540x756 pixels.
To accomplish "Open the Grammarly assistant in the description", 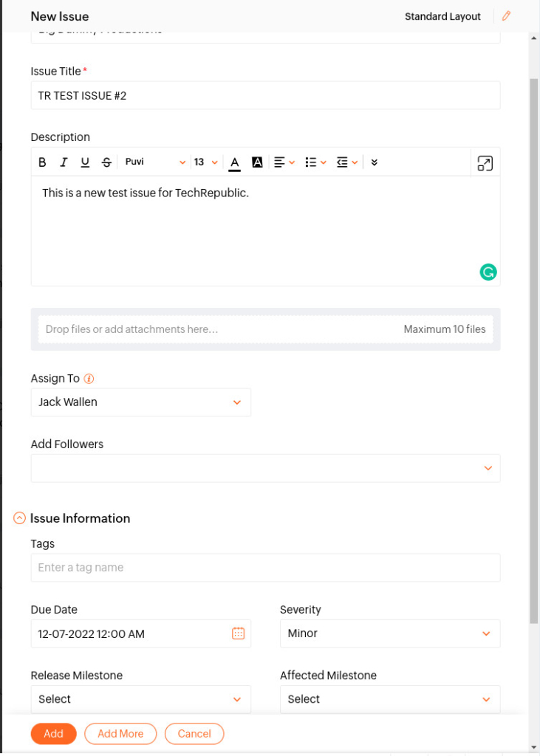I will click(488, 272).
